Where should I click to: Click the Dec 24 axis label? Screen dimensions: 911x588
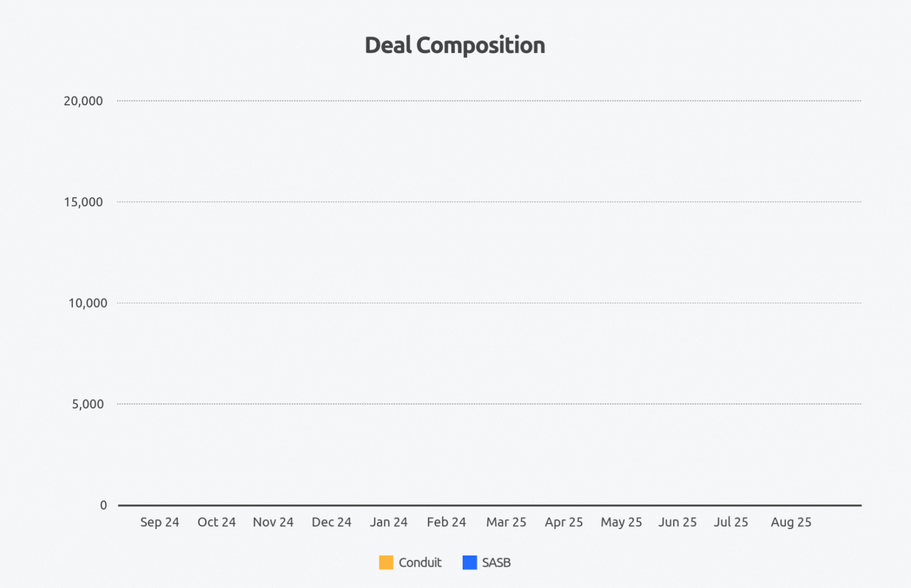[x=331, y=522]
